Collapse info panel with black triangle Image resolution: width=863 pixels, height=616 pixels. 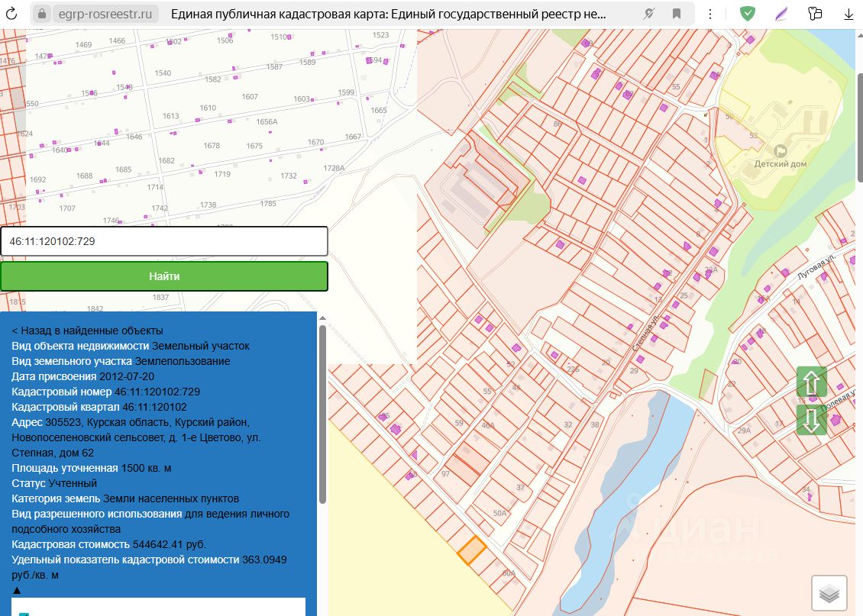click(17, 591)
